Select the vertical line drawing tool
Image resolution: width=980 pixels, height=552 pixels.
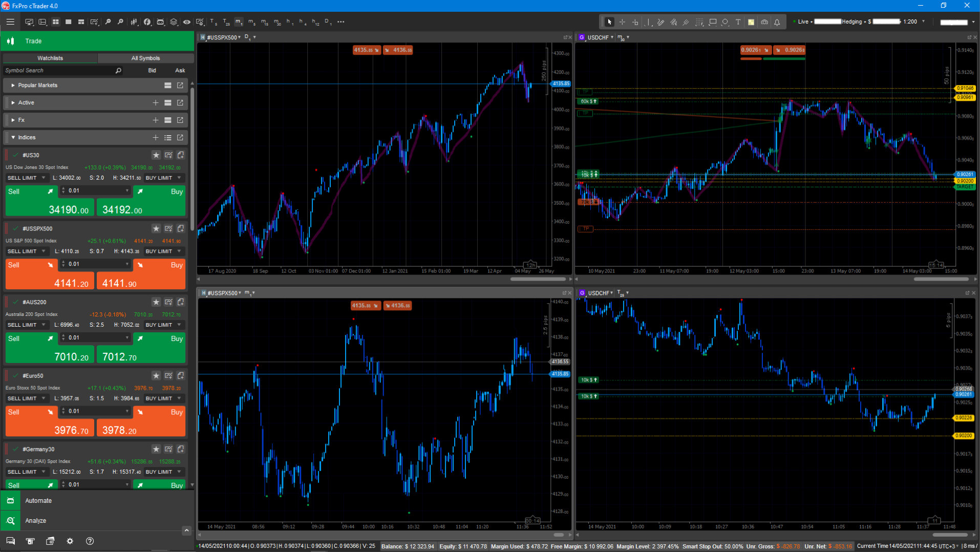pos(648,22)
